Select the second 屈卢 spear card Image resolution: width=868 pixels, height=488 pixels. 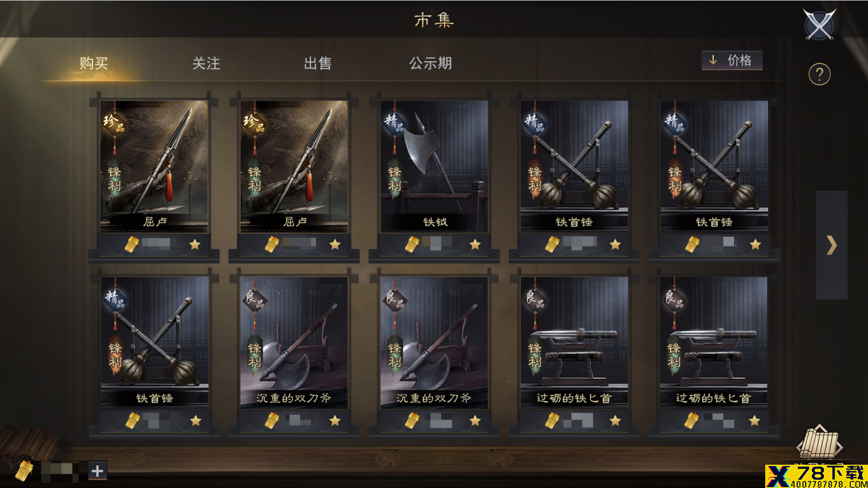[x=294, y=166]
